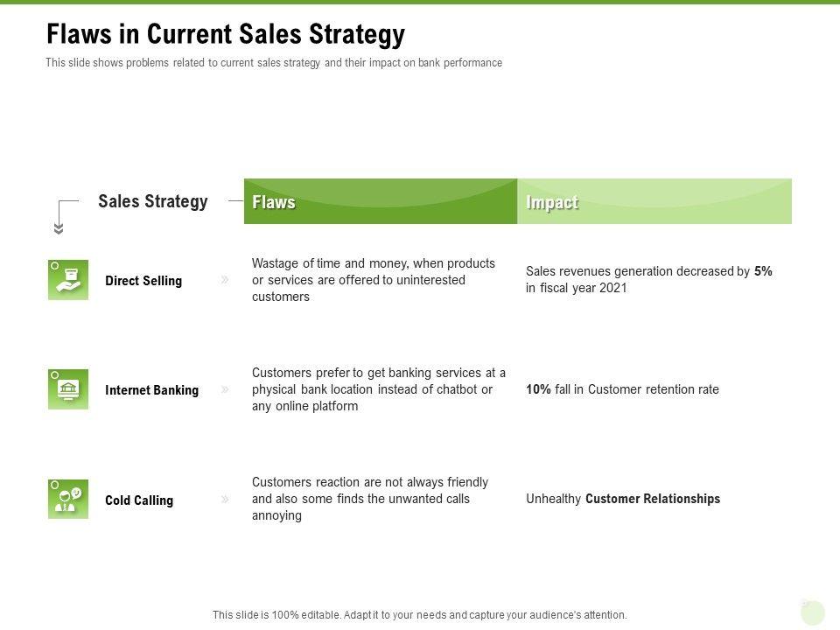Click the Direct Selling label
The height and width of the screenshot is (630, 840).
[143, 281]
